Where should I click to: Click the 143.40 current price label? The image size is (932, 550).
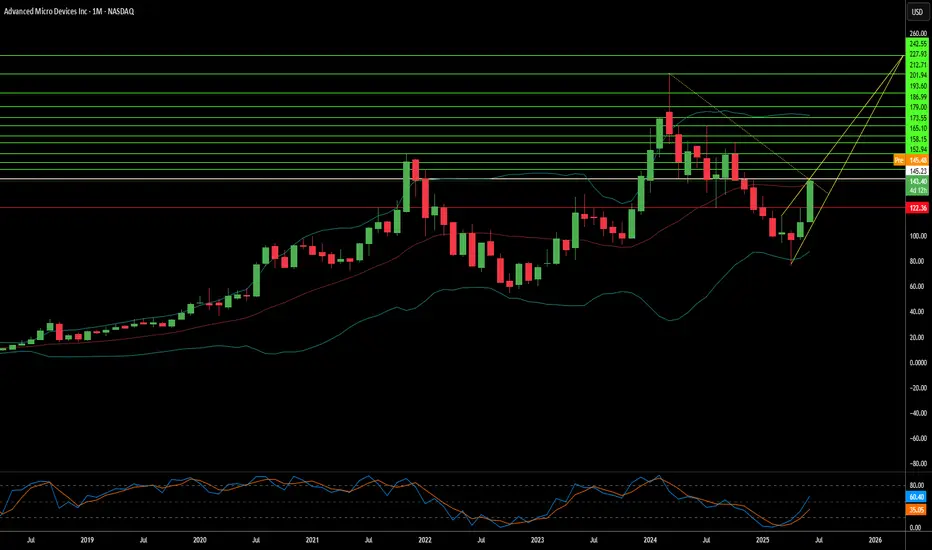(x=917, y=181)
